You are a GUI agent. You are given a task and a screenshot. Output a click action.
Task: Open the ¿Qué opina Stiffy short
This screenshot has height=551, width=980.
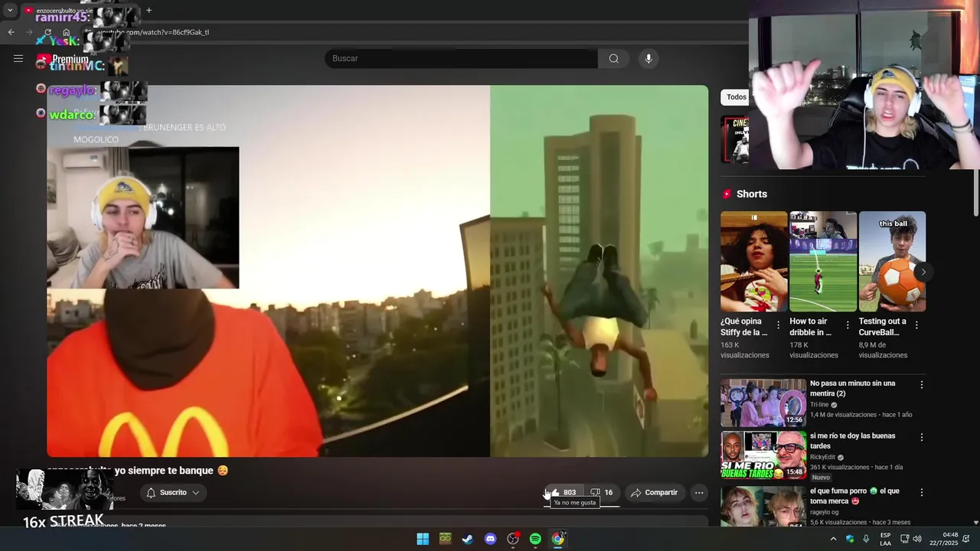pyautogui.click(x=753, y=262)
